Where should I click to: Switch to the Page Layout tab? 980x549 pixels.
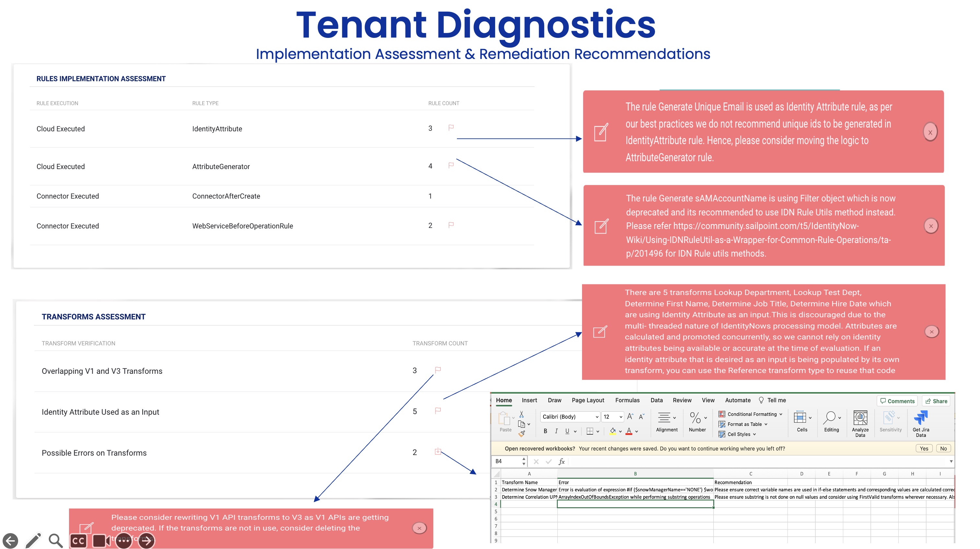click(x=588, y=400)
